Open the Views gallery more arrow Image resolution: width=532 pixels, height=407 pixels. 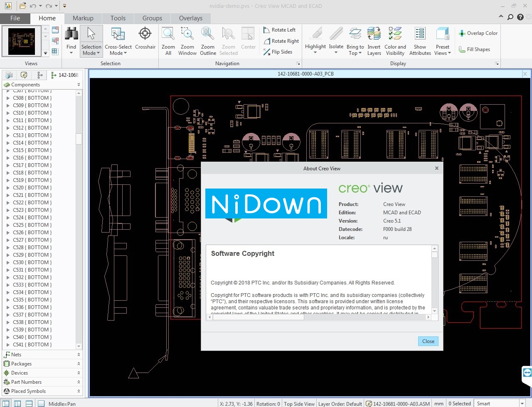[46, 53]
